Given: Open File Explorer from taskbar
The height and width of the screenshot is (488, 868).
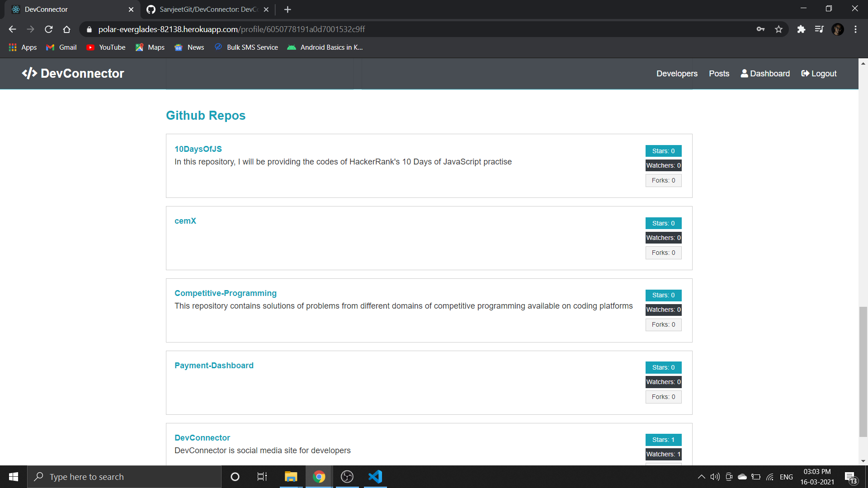Looking at the screenshot, I should click(291, 477).
